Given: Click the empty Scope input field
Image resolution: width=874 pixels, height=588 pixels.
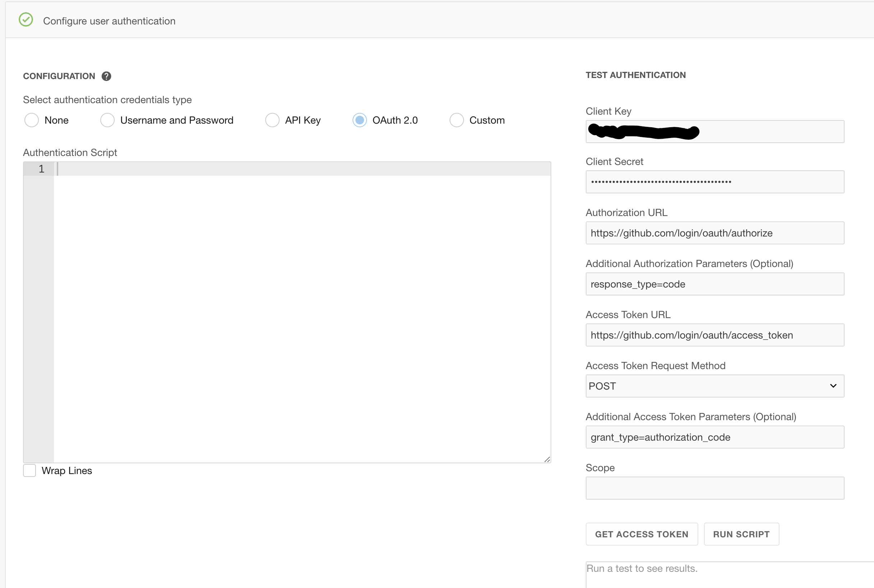Looking at the screenshot, I should point(714,488).
